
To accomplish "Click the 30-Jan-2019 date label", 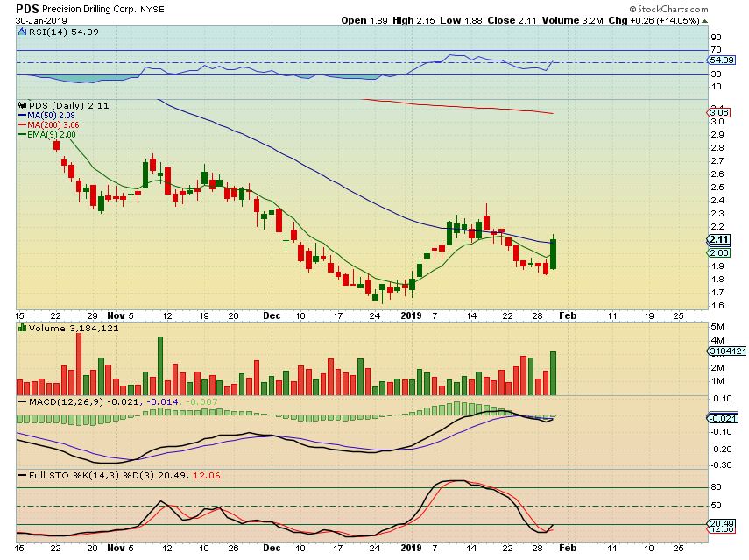I will tap(41, 20).
